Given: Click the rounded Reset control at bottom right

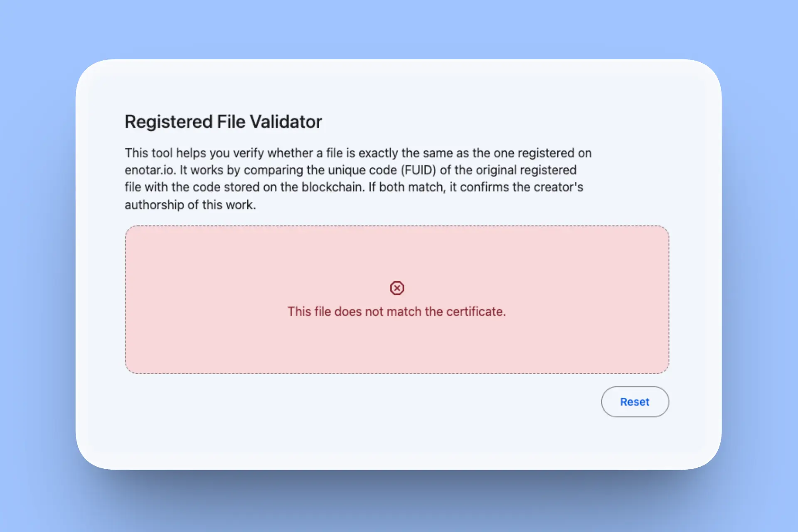Looking at the screenshot, I should pos(635,401).
